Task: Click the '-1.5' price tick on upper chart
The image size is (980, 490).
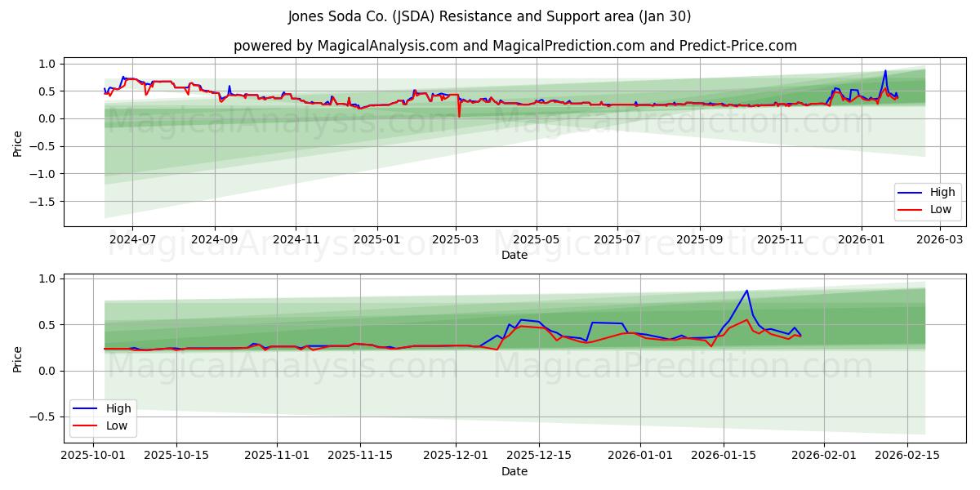Action: point(42,202)
